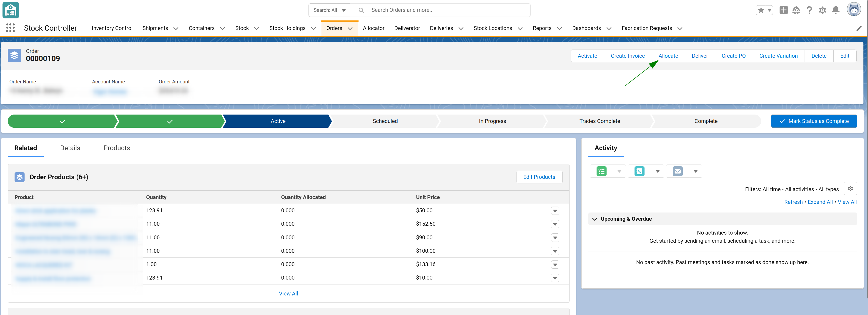This screenshot has width=868, height=315.
Task: Open the App Launcher grid icon
Action: [10, 28]
